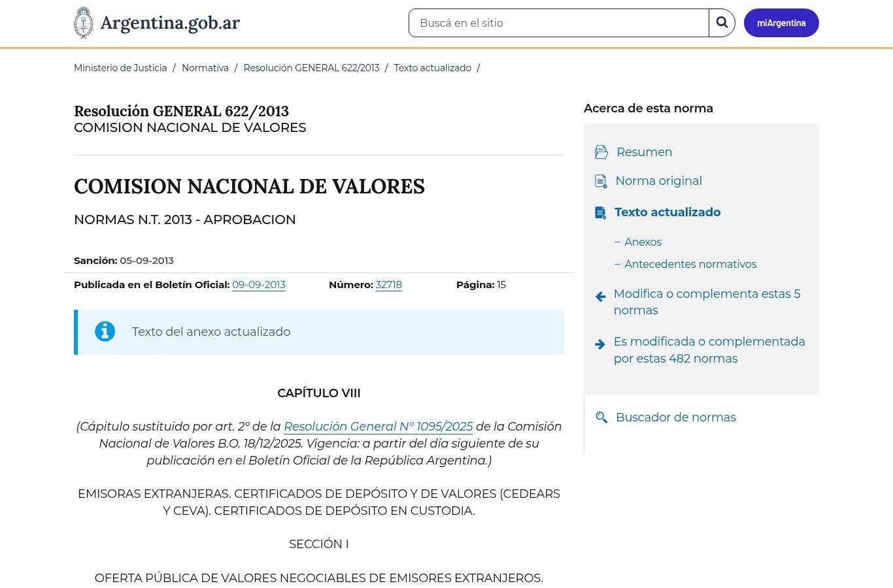Click the CAPÍTULO VIII heading

(x=319, y=393)
